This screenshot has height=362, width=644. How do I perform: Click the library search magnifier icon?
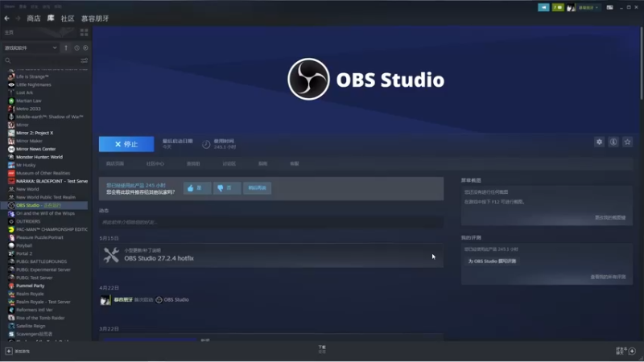8,61
